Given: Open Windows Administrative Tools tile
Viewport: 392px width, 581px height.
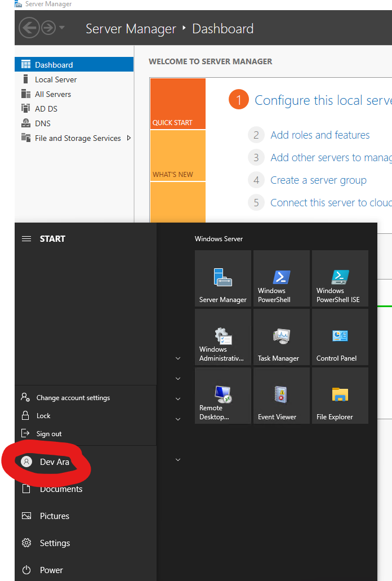Looking at the screenshot, I should pyautogui.click(x=223, y=337).
